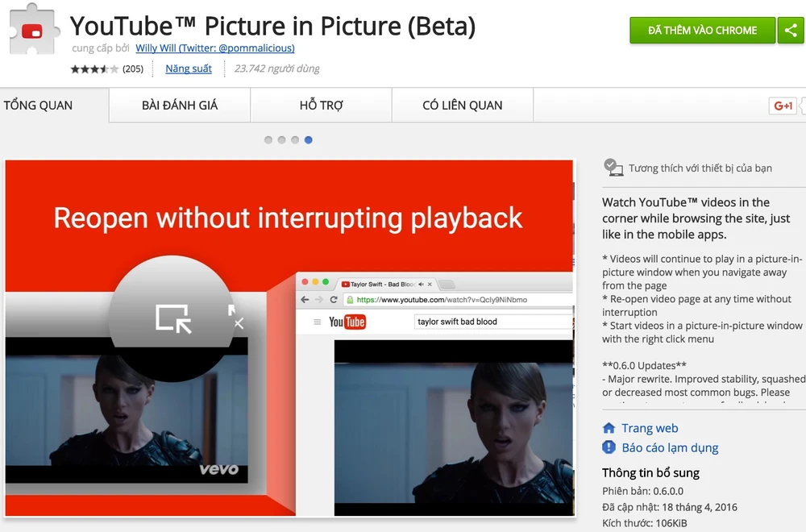The height and width of the screenshot is (532, 806).
Task: Switch to the CÓ LIÊN QUAN tab
Action: [462, 106]
